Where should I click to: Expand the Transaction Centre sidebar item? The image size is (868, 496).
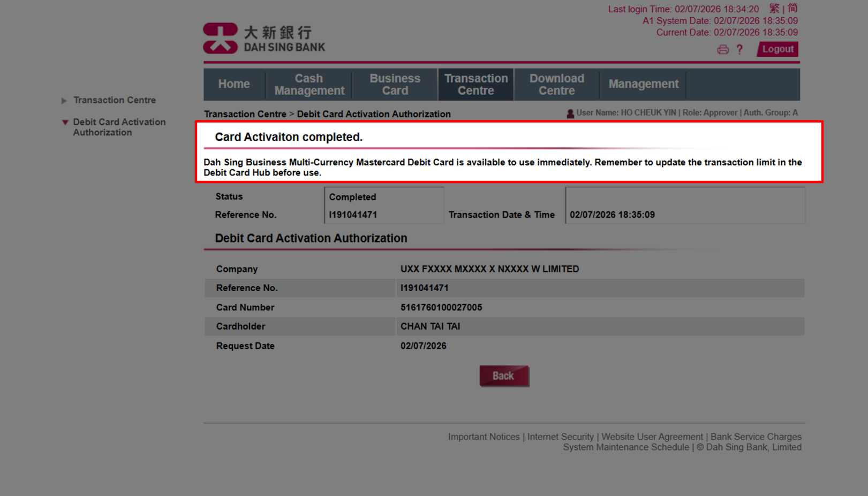click(115, 100)
